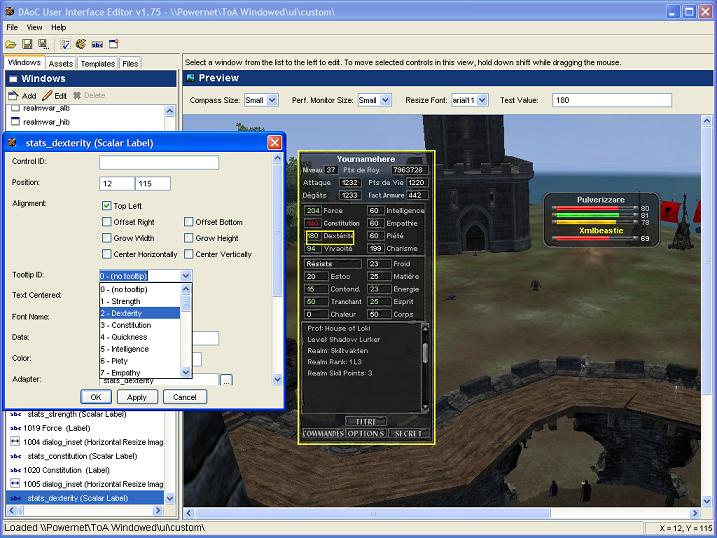Click the paint palette toolbar icon
Screen dimensions: 717x538
point(81,44)
